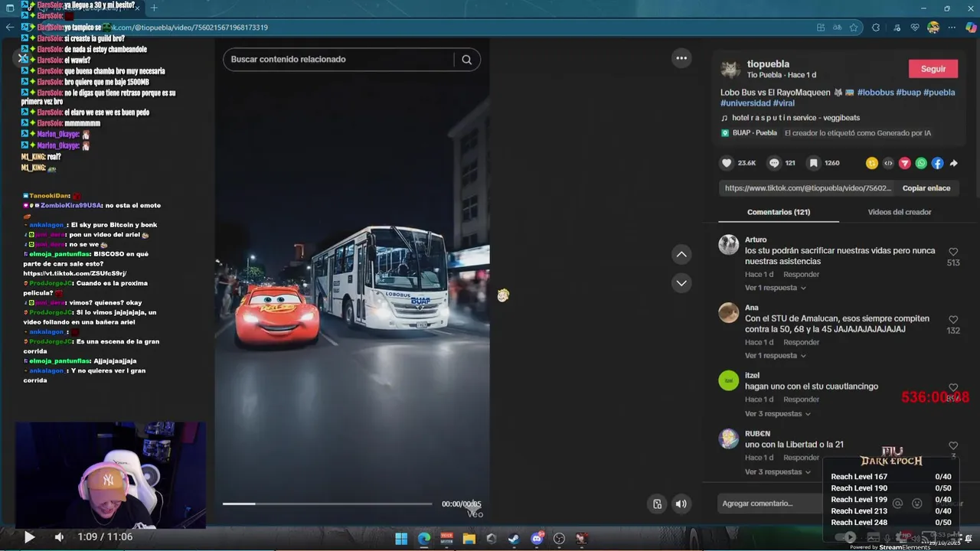Open the browser profile avatar
The height and width of the screenshot is (551, 980).
pos(933,28)
